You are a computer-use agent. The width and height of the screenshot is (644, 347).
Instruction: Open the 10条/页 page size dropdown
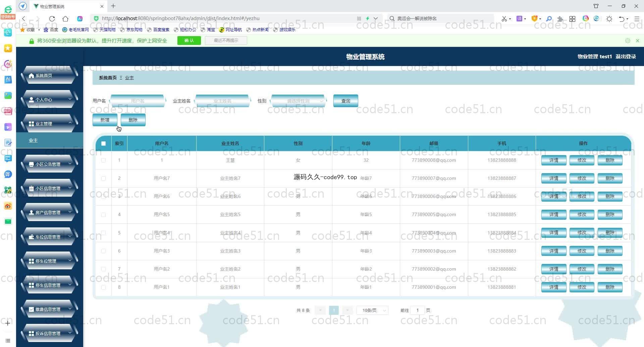tap(372, 310)
